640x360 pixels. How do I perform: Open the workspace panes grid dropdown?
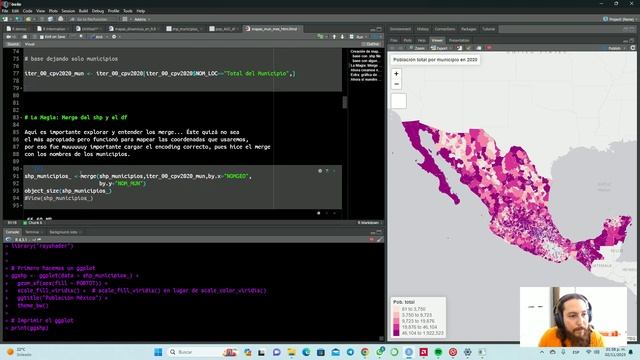tap(126, 19)
